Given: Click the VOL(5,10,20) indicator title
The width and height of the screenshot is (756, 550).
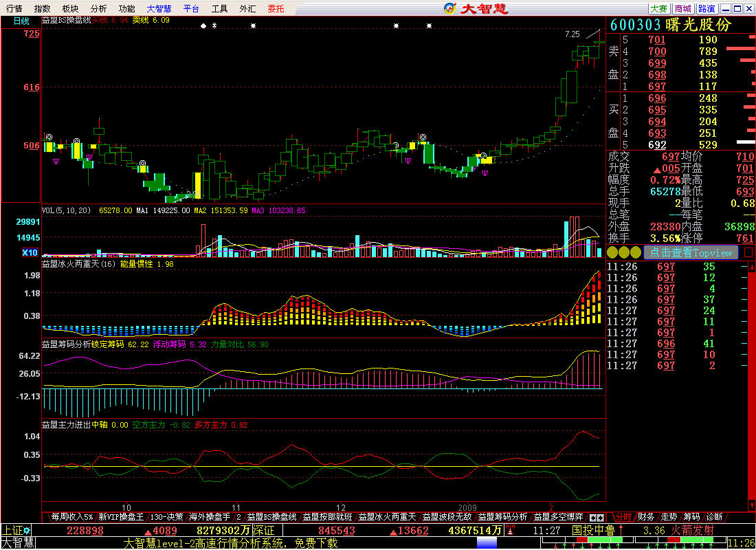Looking at the screenshot, I should pos(66,210).
